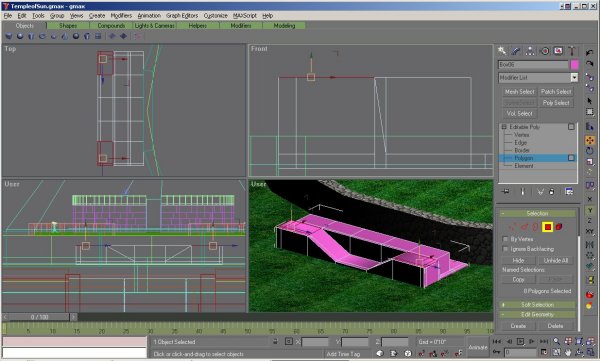
Task: Activate Polygon selection level red square icon
Action: 548,227
